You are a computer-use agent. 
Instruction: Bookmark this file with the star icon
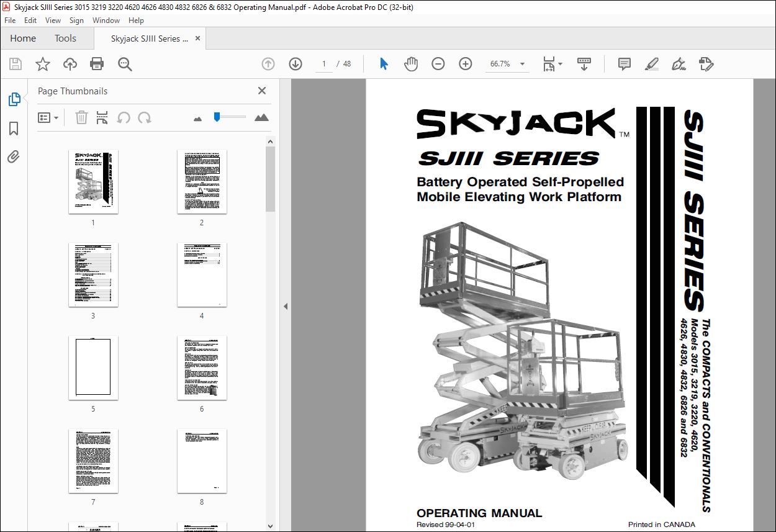coord(42,63)
